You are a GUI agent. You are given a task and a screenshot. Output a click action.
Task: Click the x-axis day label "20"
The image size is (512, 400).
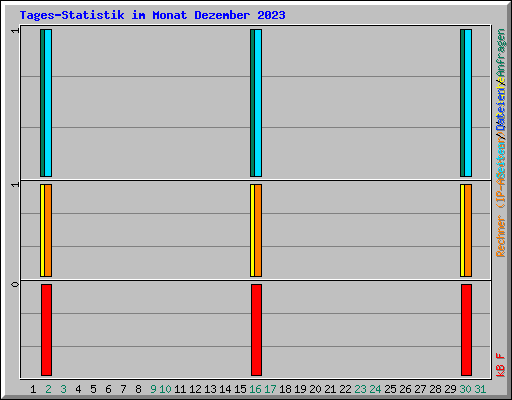(315, 389)
